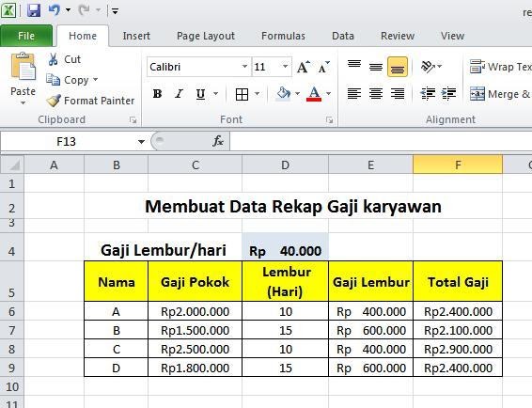Screen dimensions: 532x408
Task: Open the Fill Color dropdown arrow
Action: point(298,93)
